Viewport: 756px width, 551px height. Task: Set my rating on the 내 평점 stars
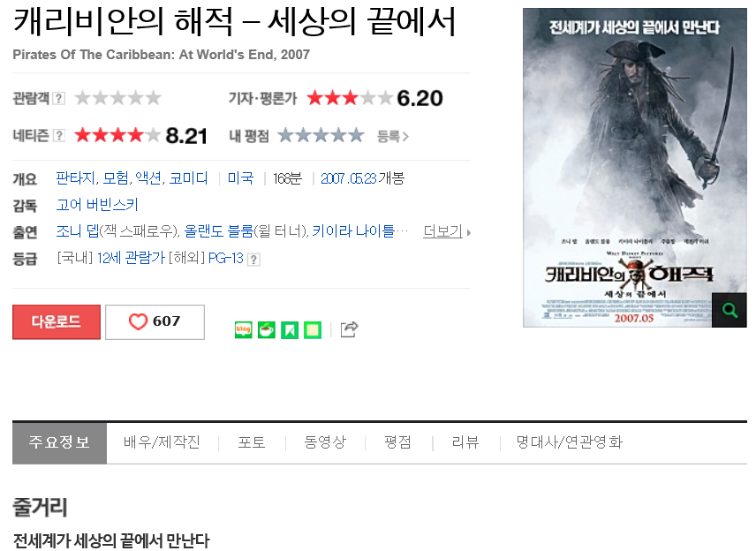321,135
